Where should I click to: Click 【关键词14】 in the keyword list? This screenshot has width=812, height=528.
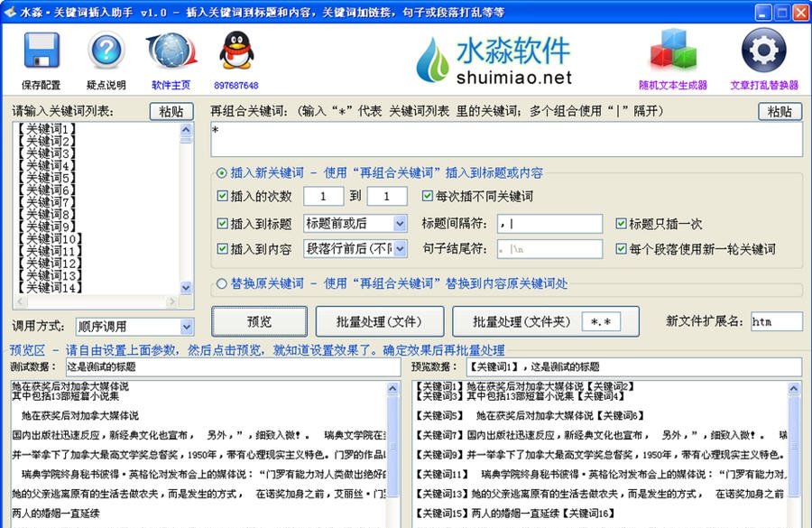pyautogui.click(x=50, y=288)
